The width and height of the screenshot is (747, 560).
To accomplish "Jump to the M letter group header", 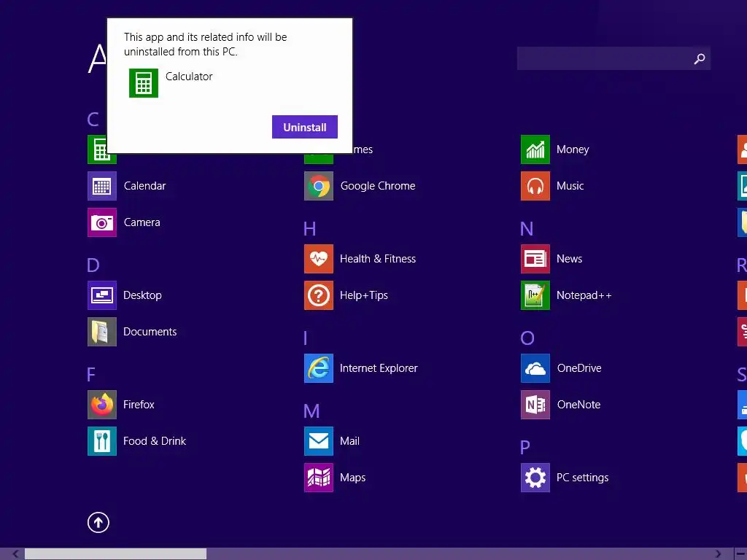I will coord(311,411).
